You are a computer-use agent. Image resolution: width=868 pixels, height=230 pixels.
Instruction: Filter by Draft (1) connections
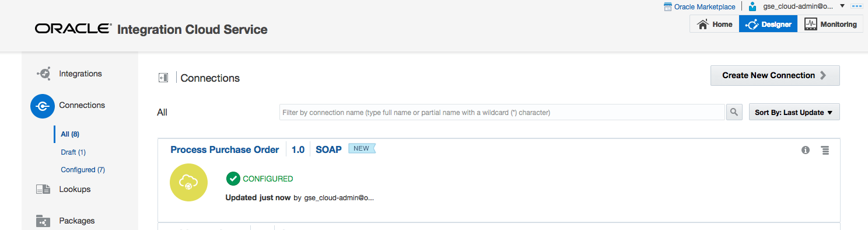click(x=73, y=152)
